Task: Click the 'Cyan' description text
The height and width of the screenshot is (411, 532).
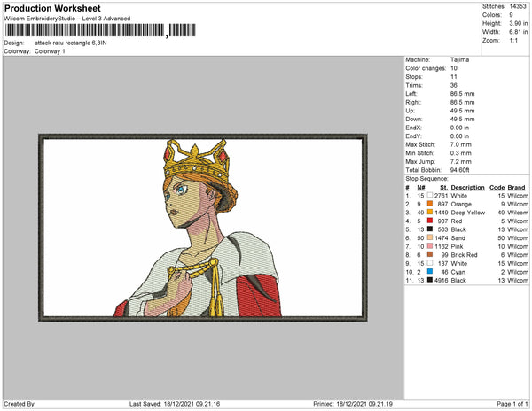Action: 458,272
